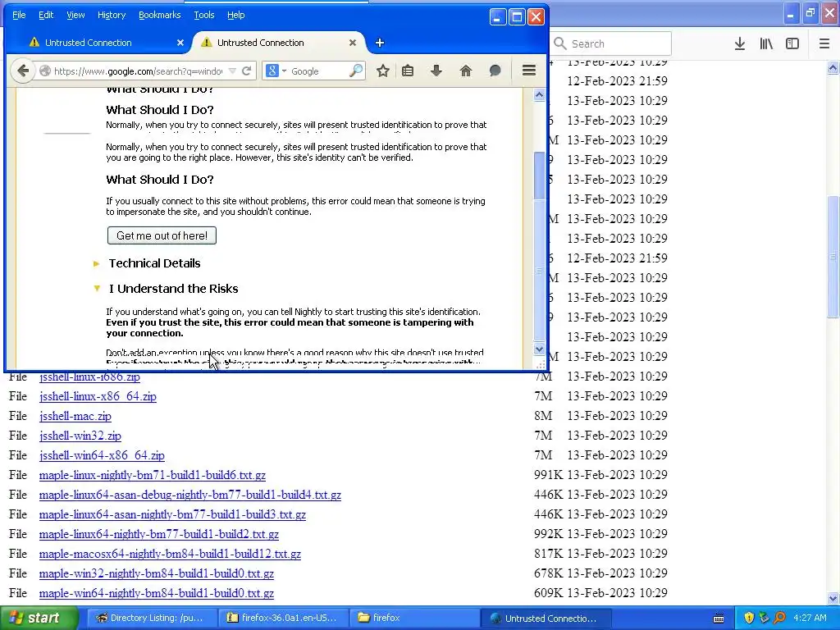Open maple-macosx64-nightly-bm84-build1-build12.txt.gz link
The image size is (840, 630).
[170, 554]
